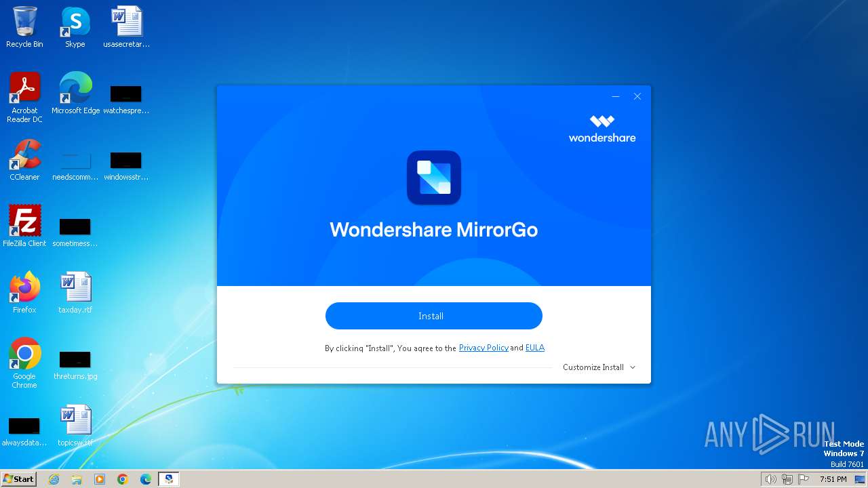Minimize the MirrorGo installer window
This screenshot has width=868, height=488.
tap(616, 96)
